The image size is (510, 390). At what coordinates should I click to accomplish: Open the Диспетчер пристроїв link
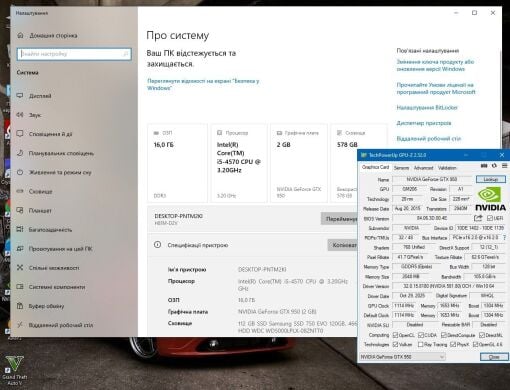424,123
